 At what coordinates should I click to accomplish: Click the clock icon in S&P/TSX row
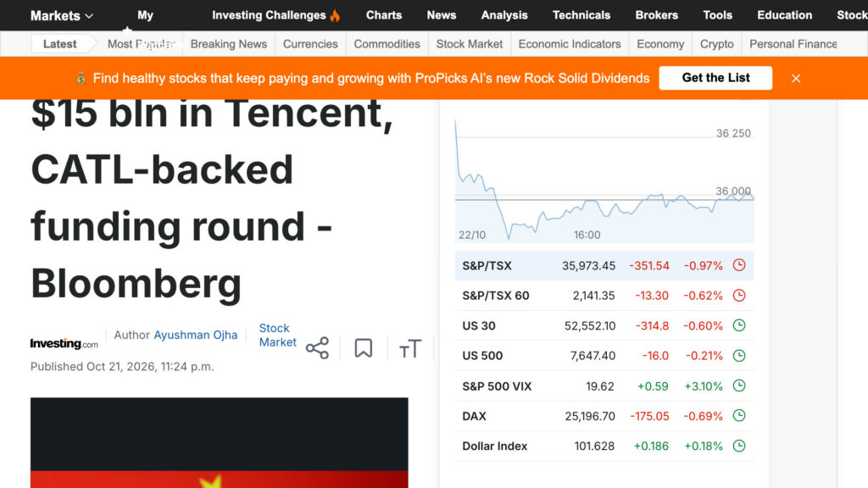coord(739,265)
